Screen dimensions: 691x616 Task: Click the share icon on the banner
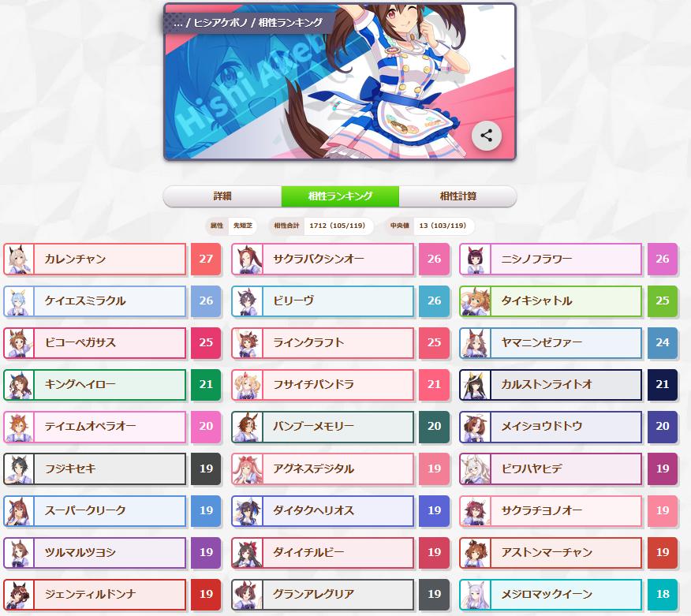[x=486, y=136]
